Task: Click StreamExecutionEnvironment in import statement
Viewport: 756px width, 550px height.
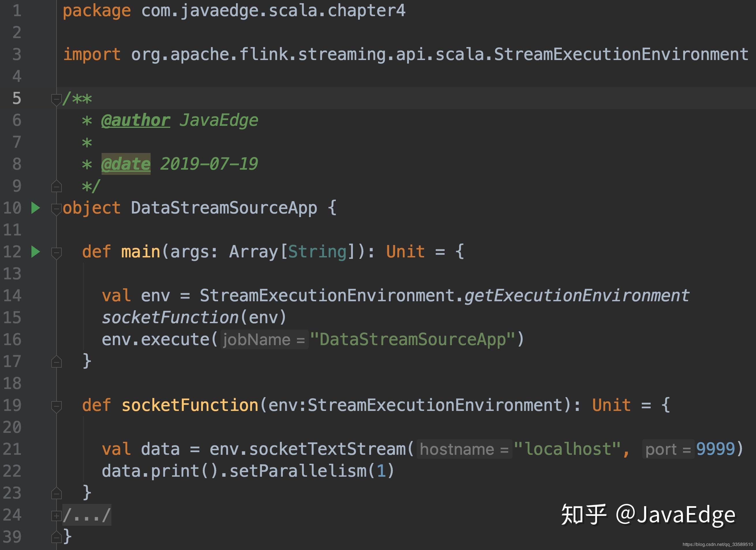Action: (621, 54)
